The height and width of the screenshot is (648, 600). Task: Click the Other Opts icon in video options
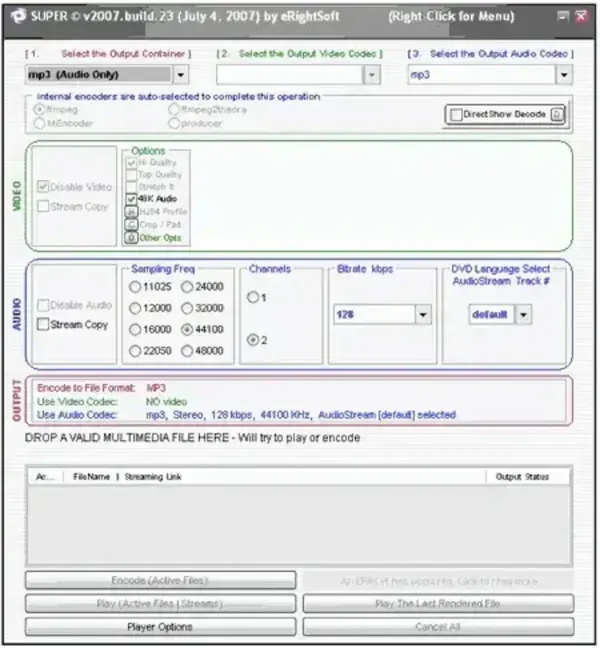(131, 237)
